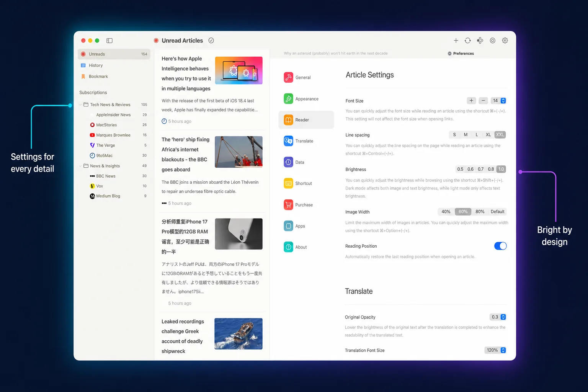Set line spacing to XXL
The height and width of the screenshot is (392, 588).
[x=500, y=135]
